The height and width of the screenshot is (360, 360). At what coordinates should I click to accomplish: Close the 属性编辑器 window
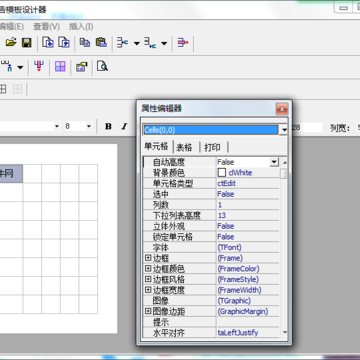[282, 109]
